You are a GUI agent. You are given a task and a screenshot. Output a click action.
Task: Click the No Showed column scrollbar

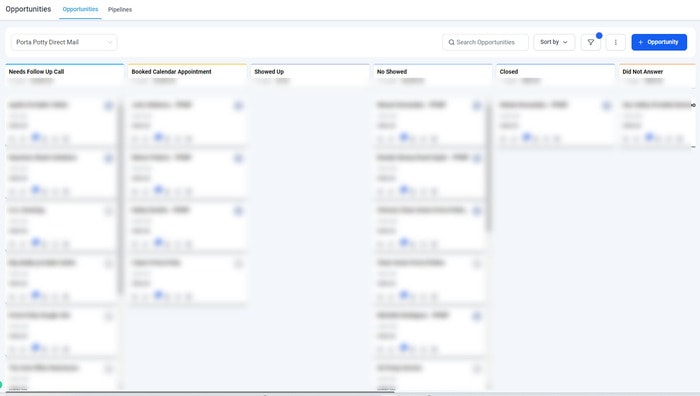pyautogui.click(x=489, y=167)
